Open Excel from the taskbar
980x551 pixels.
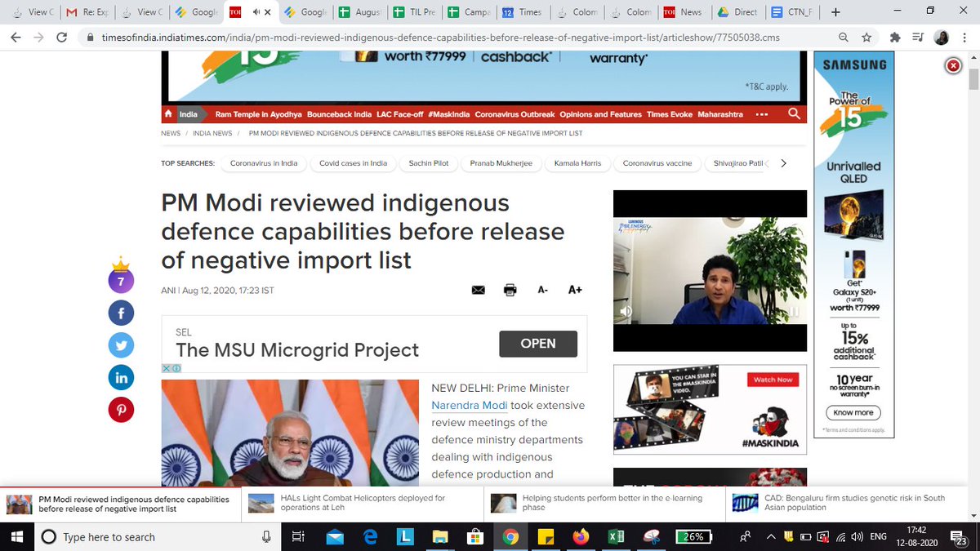[x=615, y=536]
